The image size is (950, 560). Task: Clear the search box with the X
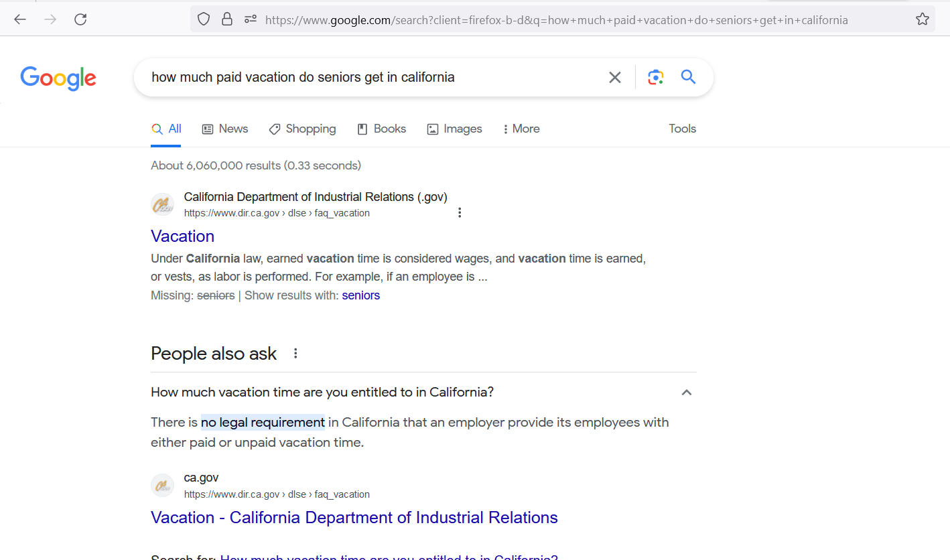click(x=615, y=77)
